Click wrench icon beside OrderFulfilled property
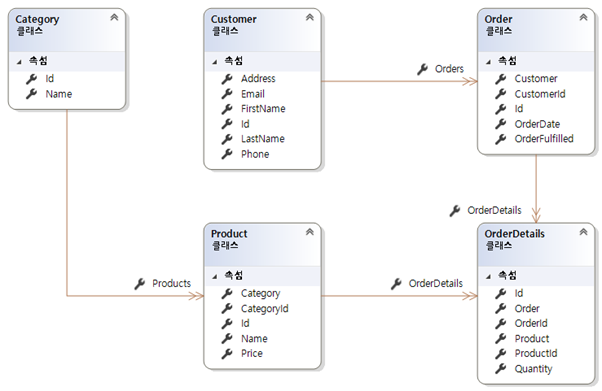Viewport: 602px width, 391px height. 501,139
